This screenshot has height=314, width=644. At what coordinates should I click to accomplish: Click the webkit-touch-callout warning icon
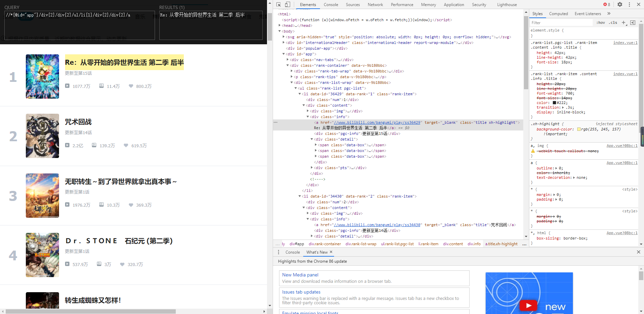533,151
